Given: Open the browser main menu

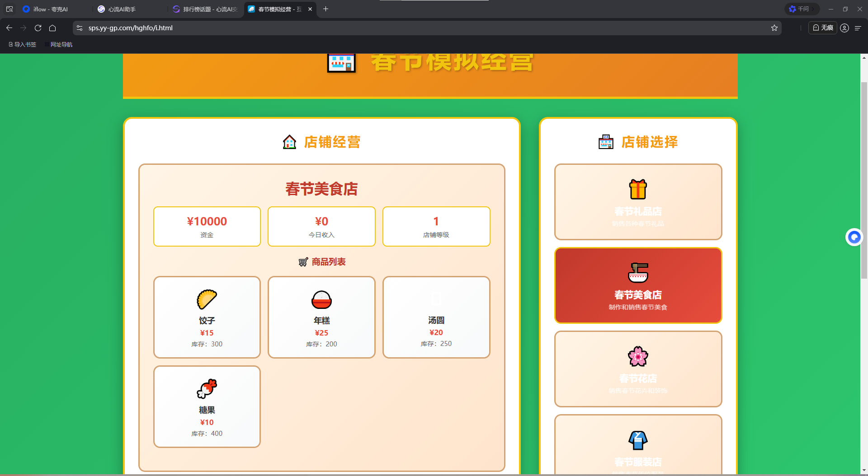Looking at the screenshot, I should (x=858, y=28).
